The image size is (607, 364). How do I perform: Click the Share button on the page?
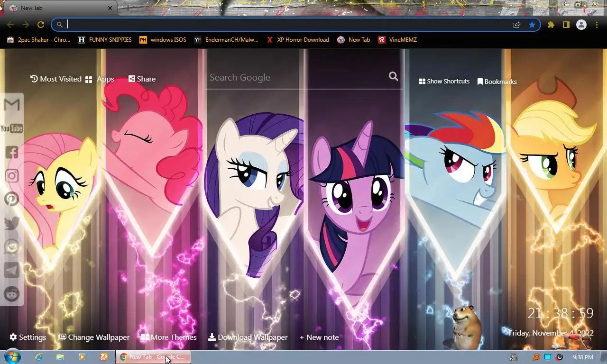pos(142,79)
